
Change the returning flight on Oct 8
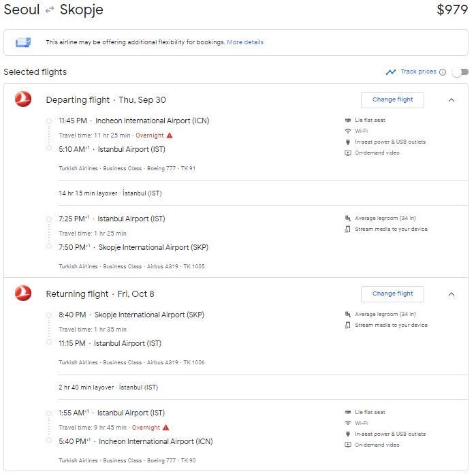click(x=392, y=294)
